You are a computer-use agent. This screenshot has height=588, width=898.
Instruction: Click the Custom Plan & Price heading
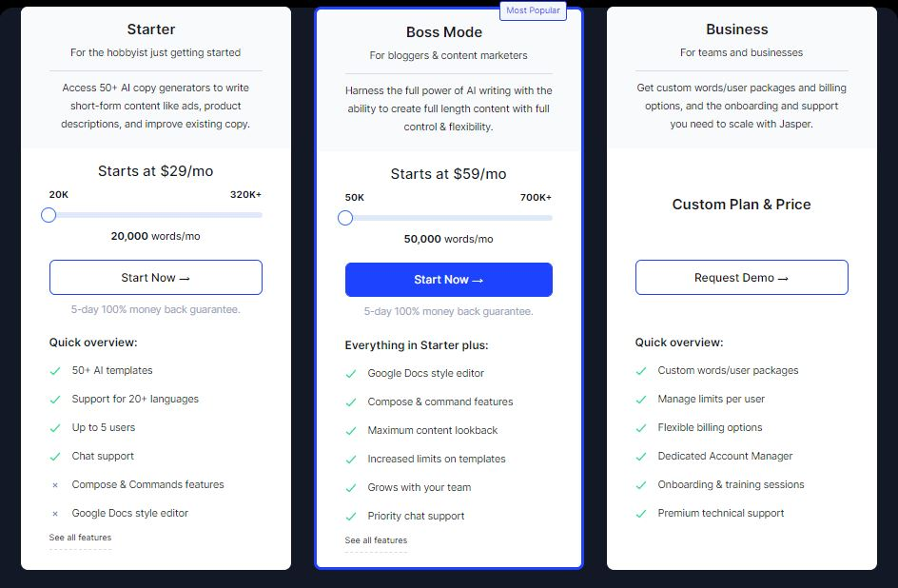coord(742,205)
